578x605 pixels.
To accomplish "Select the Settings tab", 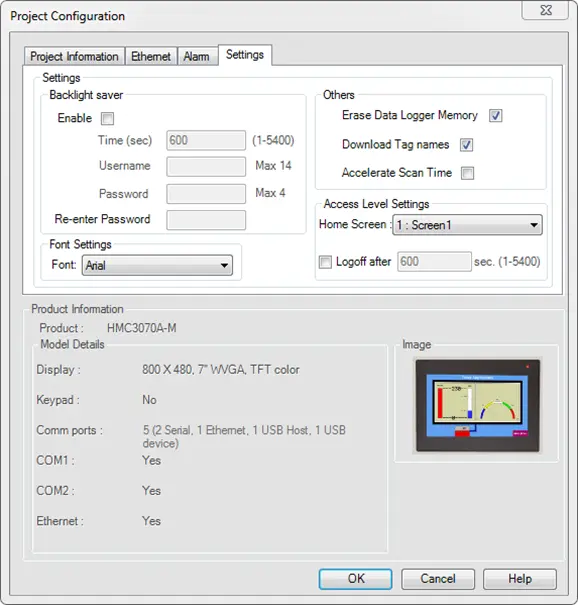I will [245, 55].
